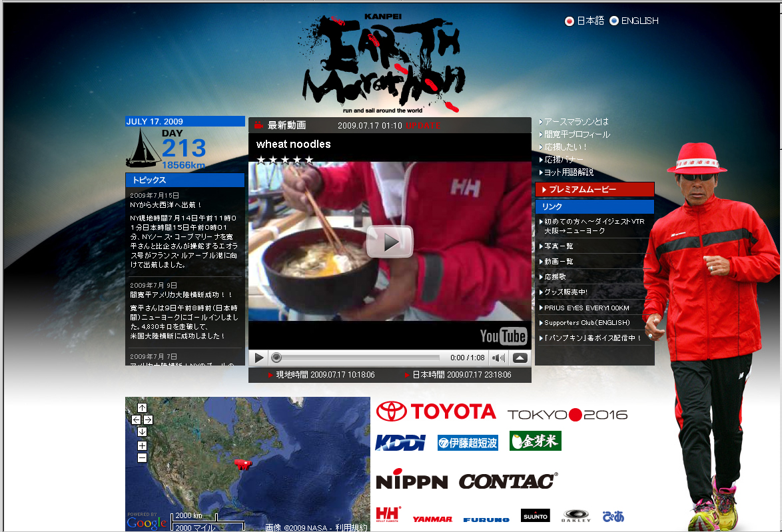
Task: Click the 伊藤超短波 sponsor banner
Action: (x=468, y=443)
